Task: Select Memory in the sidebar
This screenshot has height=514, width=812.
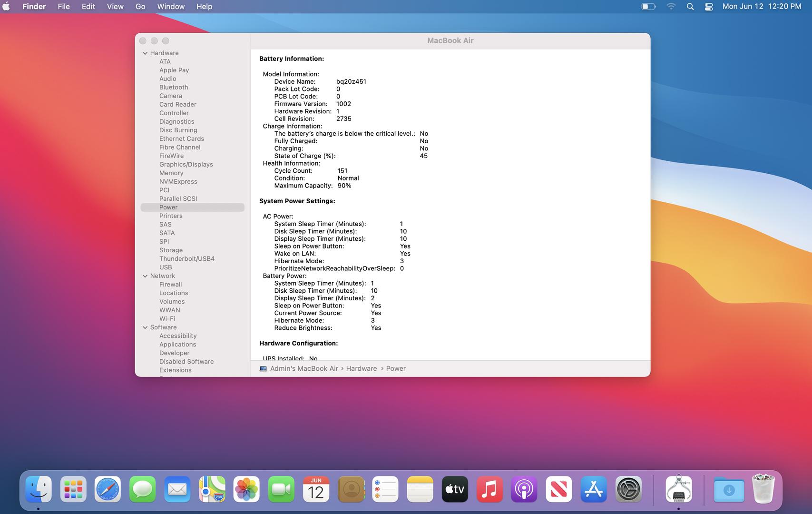Action: pos(171,173)
